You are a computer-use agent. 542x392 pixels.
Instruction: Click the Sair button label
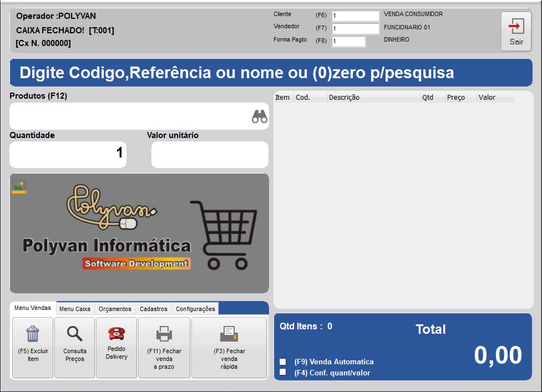tap(516, 42)
